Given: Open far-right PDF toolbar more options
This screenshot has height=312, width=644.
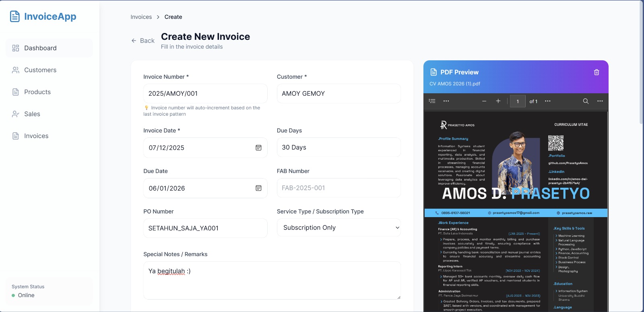Looking at the screenshot, I should tap(600, 101).
